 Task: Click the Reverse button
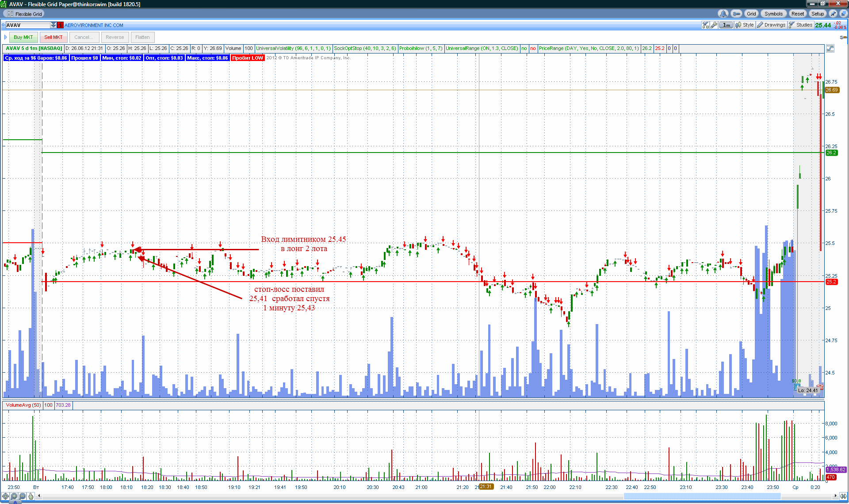coord(115,37)
